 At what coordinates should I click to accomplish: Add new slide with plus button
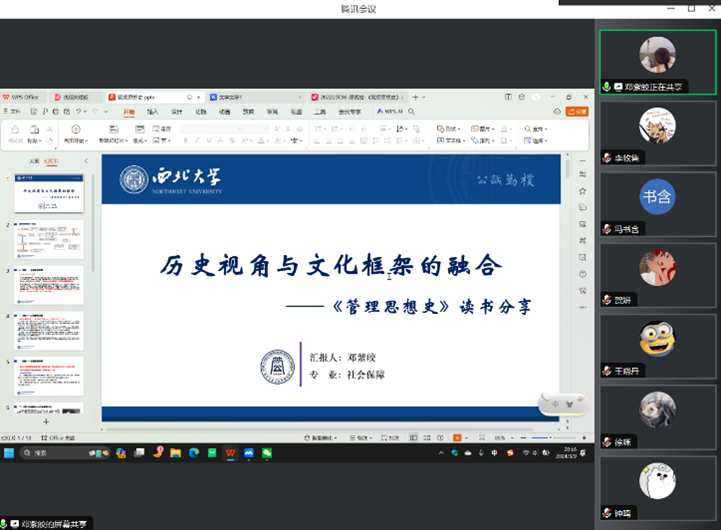45,423
